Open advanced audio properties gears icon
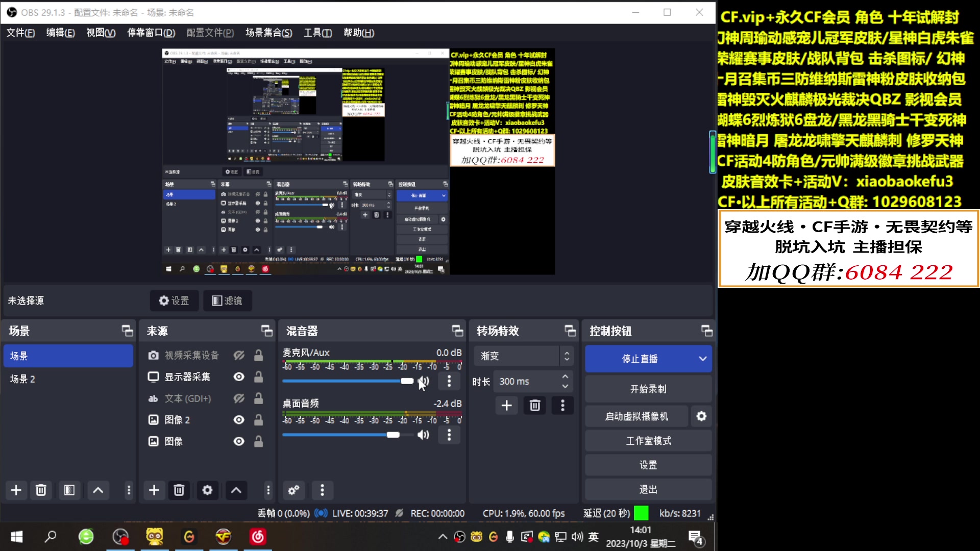980x551 pixels. (293, 490)
